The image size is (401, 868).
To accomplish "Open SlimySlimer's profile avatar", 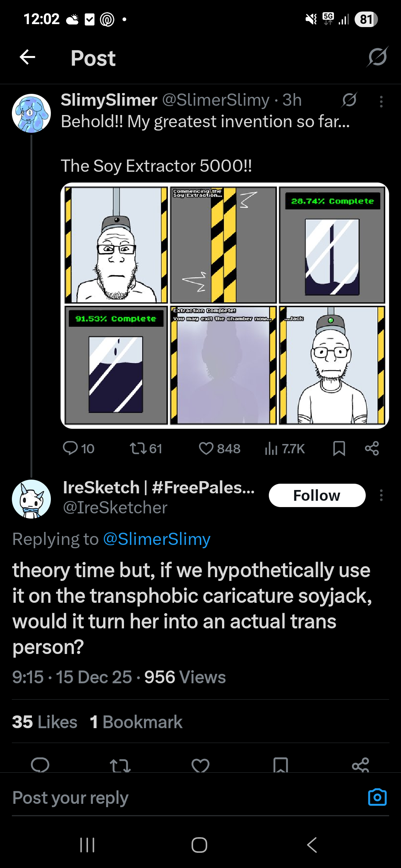I will tap(31, 113).
